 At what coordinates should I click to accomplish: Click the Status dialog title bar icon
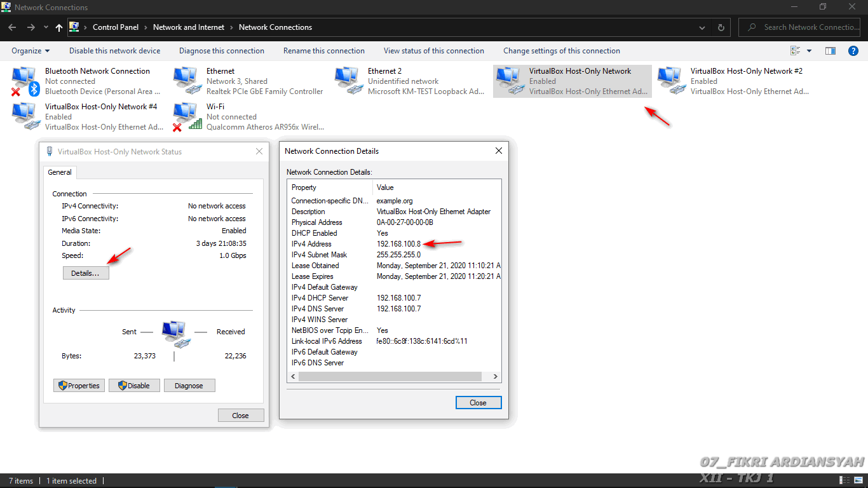(x=50, y=152)
